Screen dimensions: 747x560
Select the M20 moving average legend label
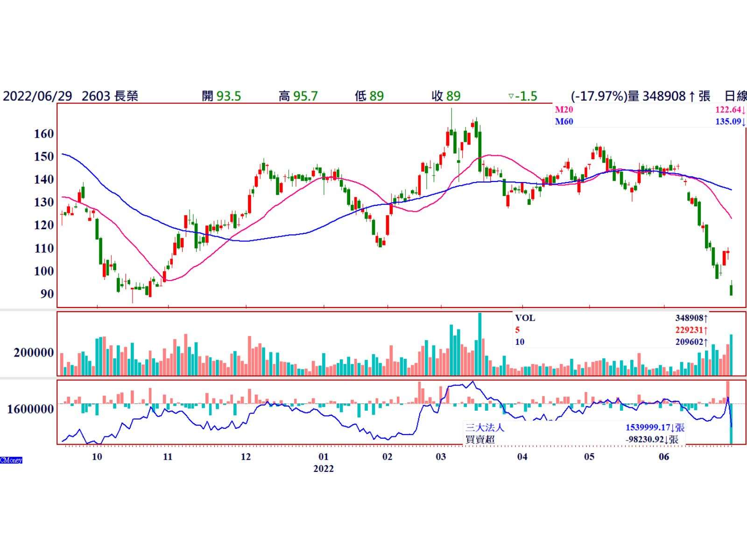pyautogui.click(x=564, y=110)
